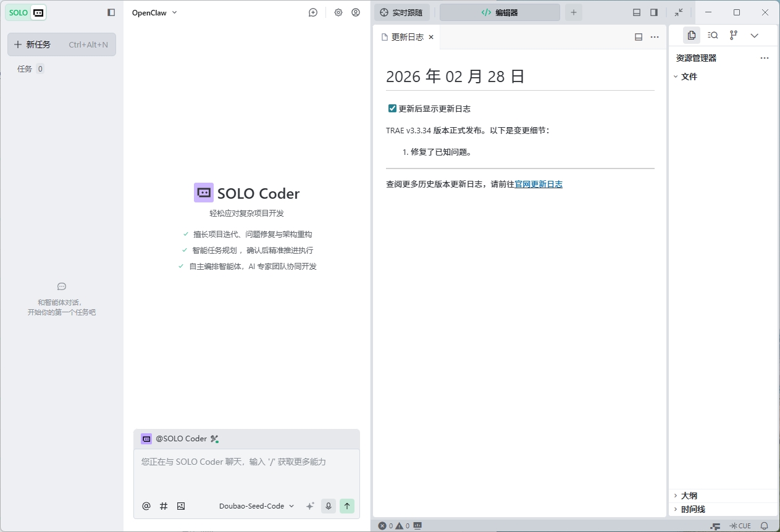The height and width of the screenshot is (532, 780).
Task: Attach an image using the picture icon
Action: [181, 506]
